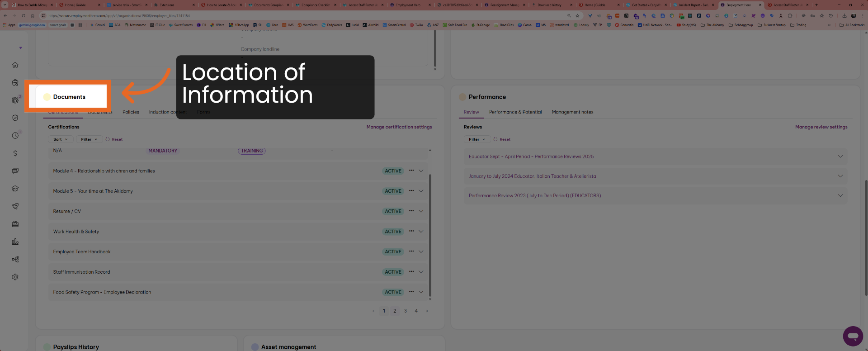Go to page 4 of certifications
This screenshot has width=868, height=351.
pyautogui.click(x=416, y=311)
